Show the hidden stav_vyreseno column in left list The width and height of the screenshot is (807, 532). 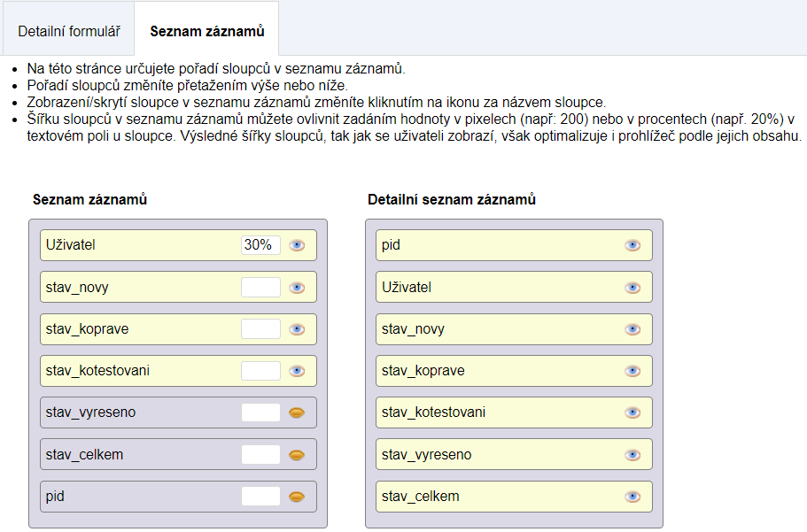[x=297, y=412]
